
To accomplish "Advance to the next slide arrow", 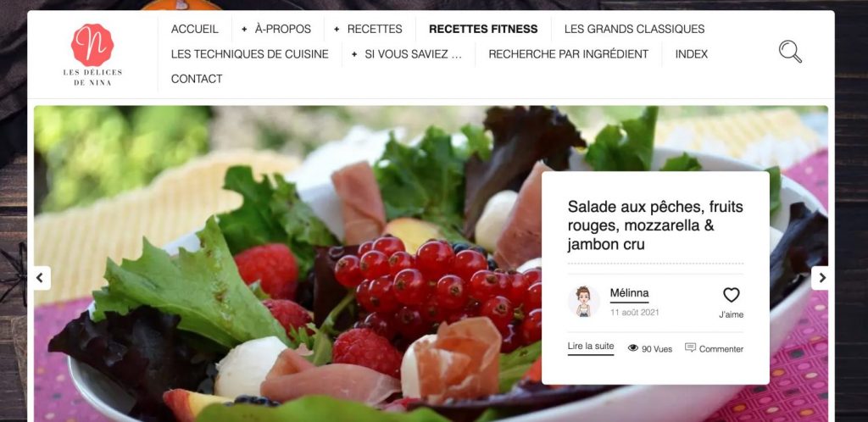I will [821, 278].
